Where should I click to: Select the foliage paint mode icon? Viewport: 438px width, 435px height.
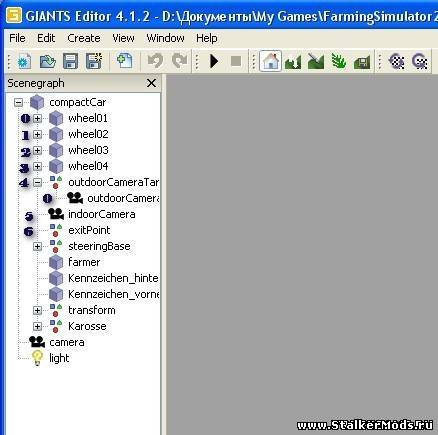[338, 62]
